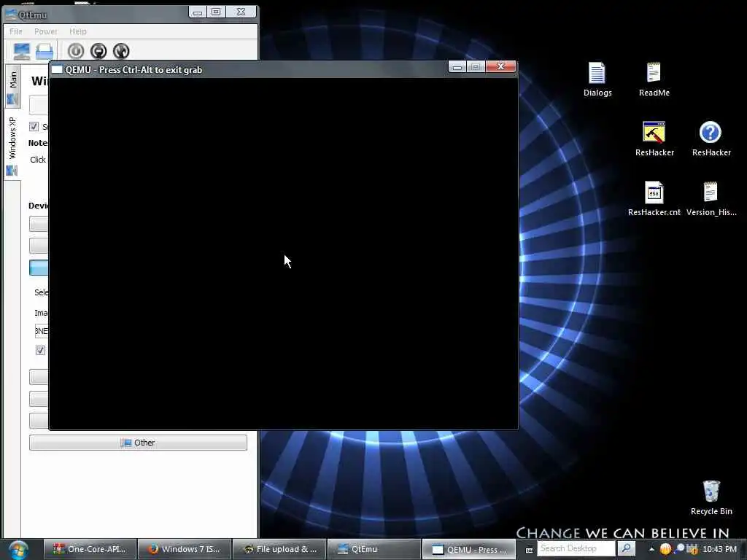Image resolution: width=747 pixels, height=560 pixels.
Task: Select the ResHacker.cnt file icon
Action: coord(654,198)
